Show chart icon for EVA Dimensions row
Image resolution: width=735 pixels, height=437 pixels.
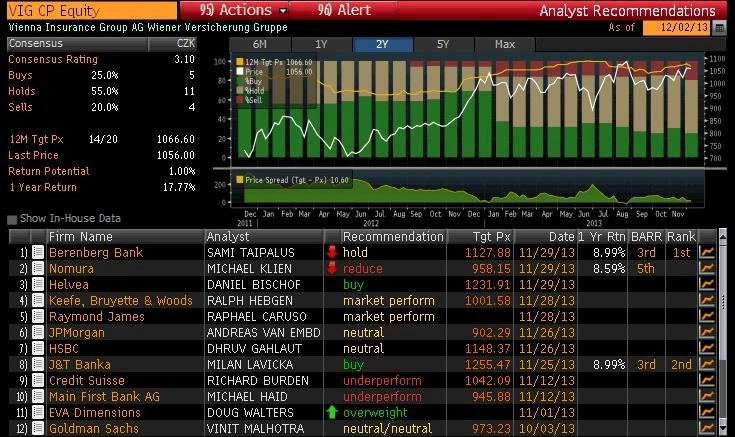coord(707,413)
